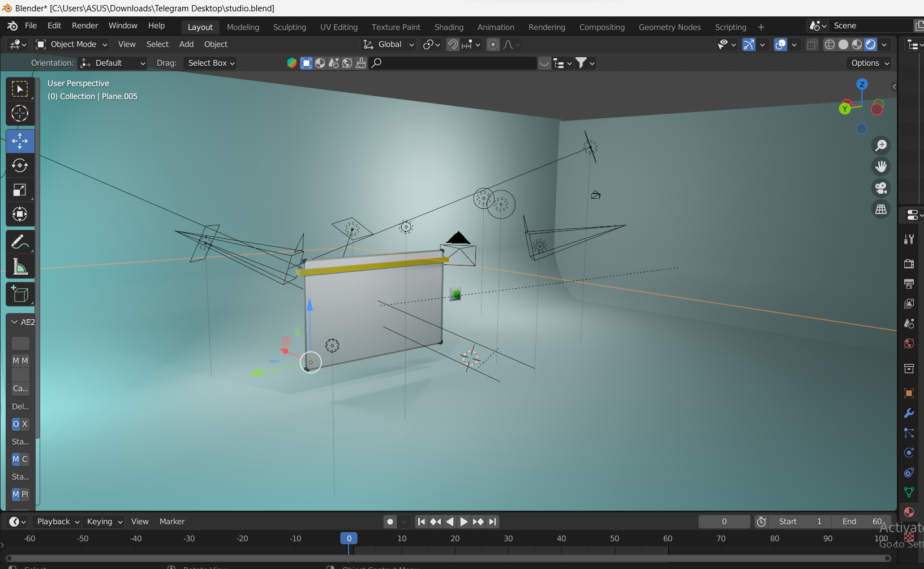Select the Rotate tool in the toolbar
Image resolution: width=924 pixels, height=569 pixels.
click(20, 165)
